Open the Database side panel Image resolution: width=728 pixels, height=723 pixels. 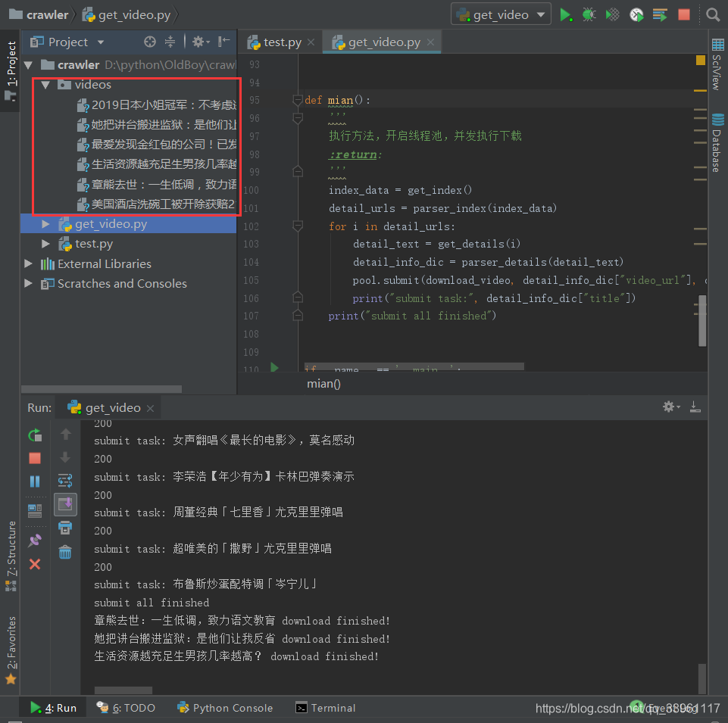click(x=717, y=143)
